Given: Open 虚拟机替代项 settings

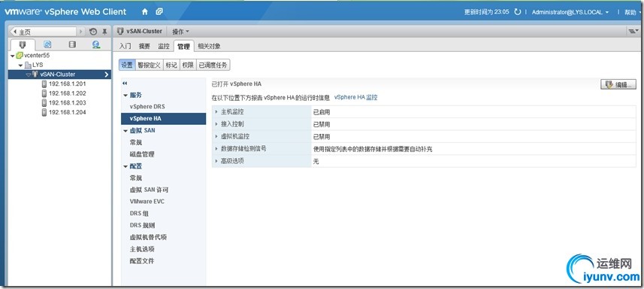Looking at the screenshot, I should pyautogui.click(x=148, y=237).
